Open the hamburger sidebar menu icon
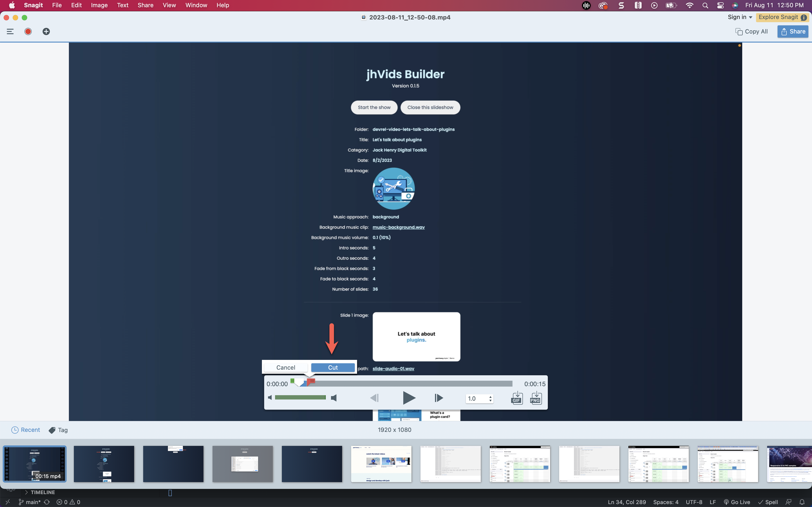Image resolution: width=812 pixels, height=507 pixels. tap(10, 31)
